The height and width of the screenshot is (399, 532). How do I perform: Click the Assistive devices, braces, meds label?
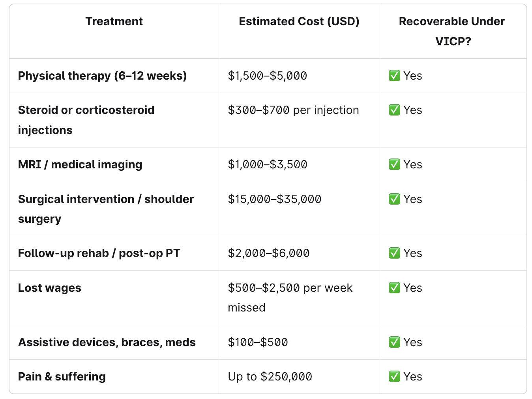tap(107, 342)
